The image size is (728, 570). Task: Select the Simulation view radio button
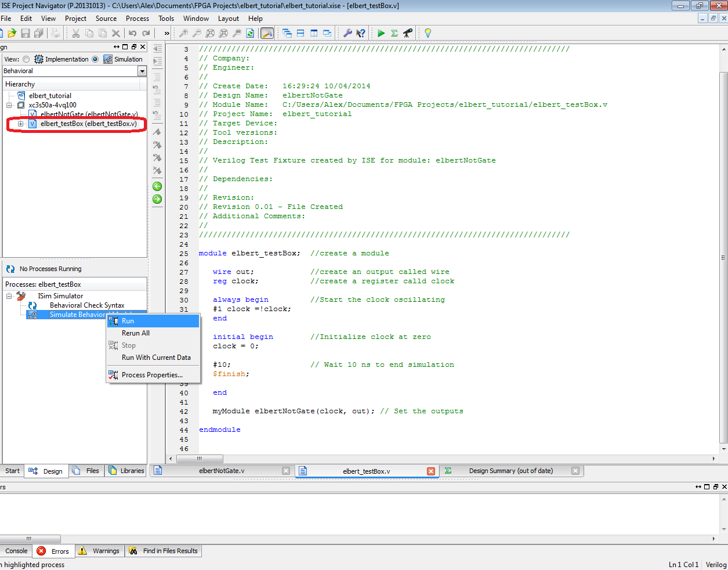(95, 59)
